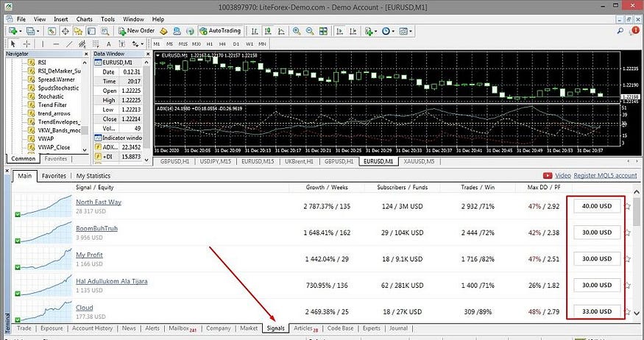Switch to line chart display icon

pyautogui.click(x=281, y=31)
